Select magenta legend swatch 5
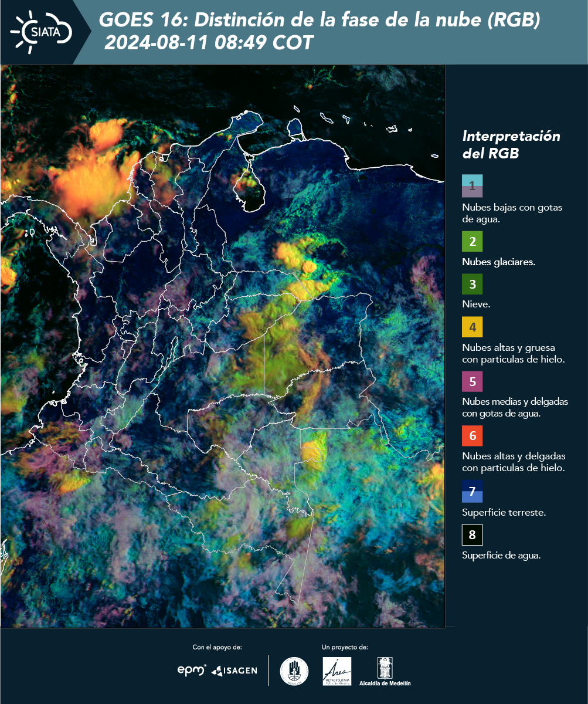The width and height of the screenshot is (588, 704). pos(472,381)
